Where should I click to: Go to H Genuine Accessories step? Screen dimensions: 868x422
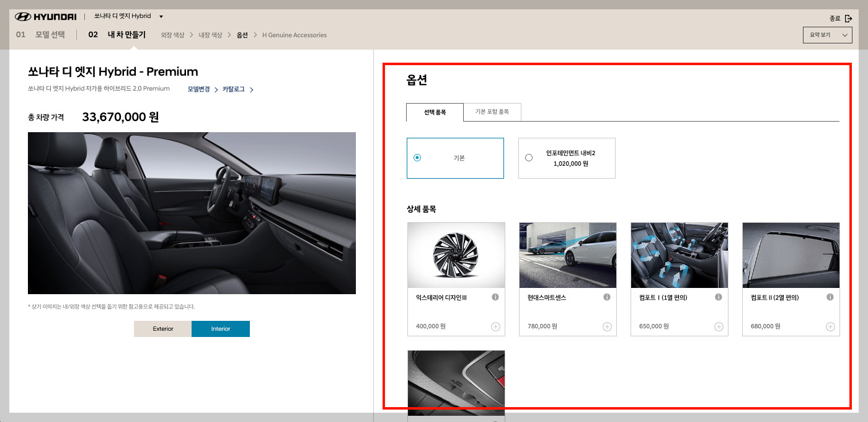(x=294, y=35)
